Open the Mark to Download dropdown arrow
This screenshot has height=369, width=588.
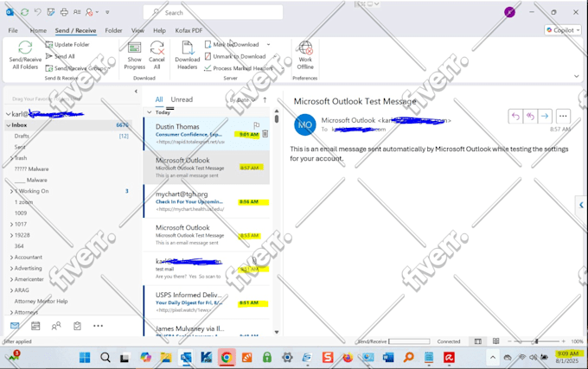(269, 44)
